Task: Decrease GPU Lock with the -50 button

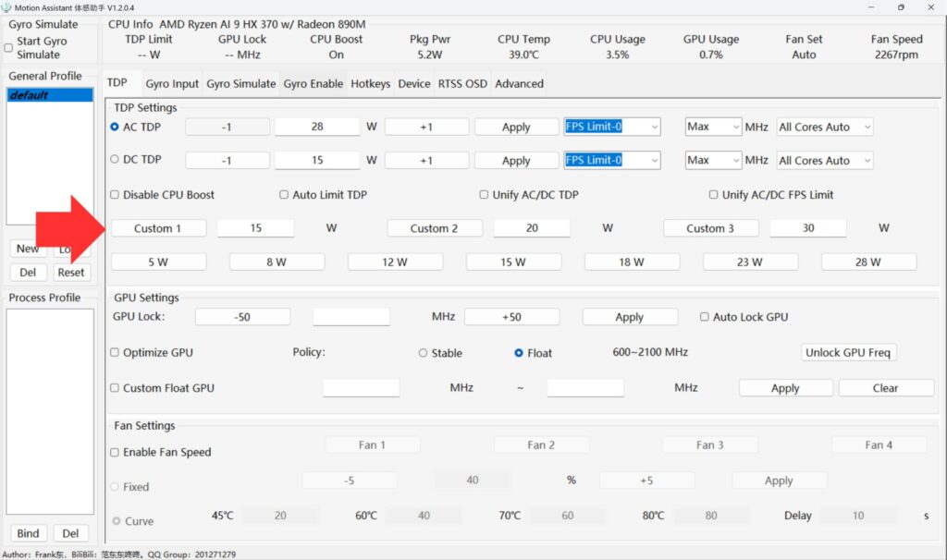Action: [242, 317]
